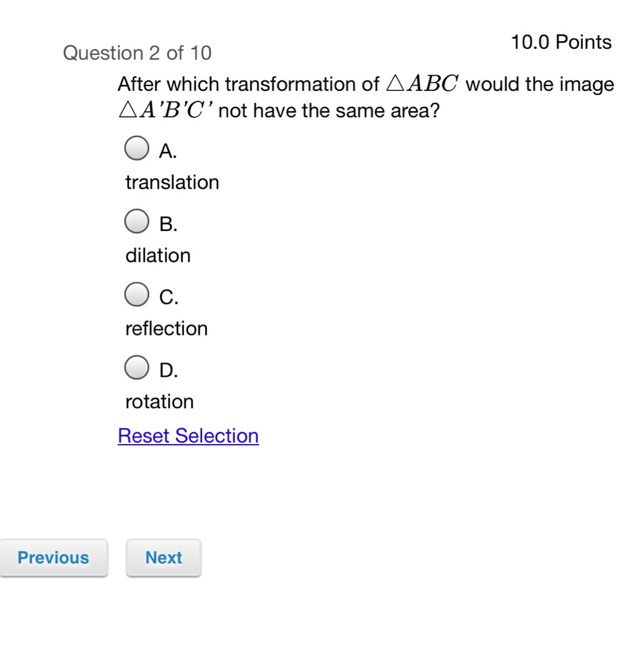Click the 'Question 2 of 10' heading
Viewport: 644px width, 645px height.
click(x=137, y=53)
